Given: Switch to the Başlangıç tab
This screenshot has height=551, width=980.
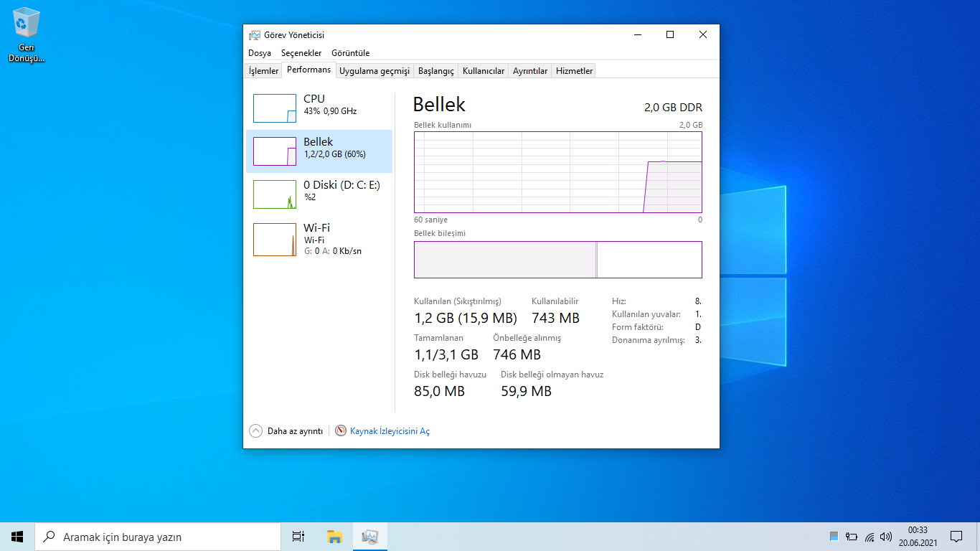Looking at the screenshot, I should click(x=436, y=71).
